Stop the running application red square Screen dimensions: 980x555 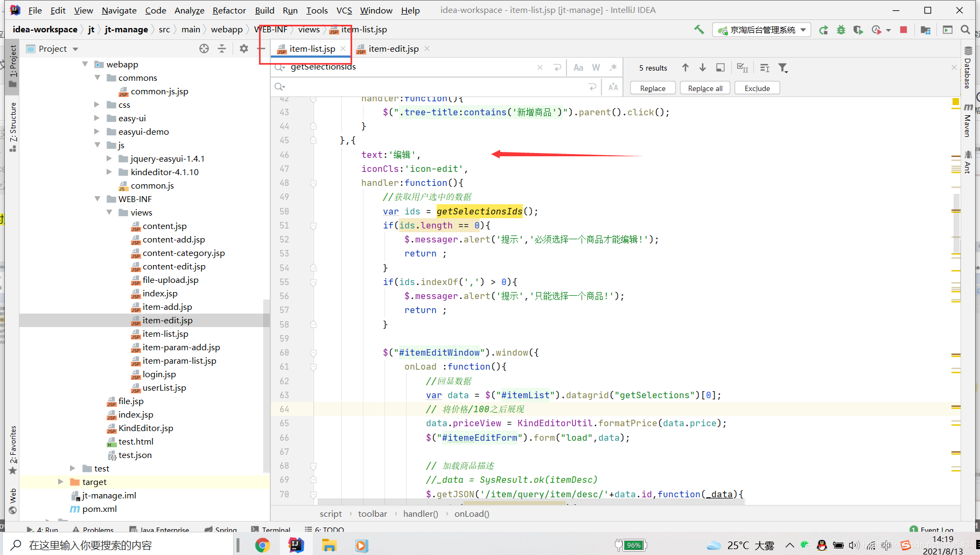pos(904,30)
